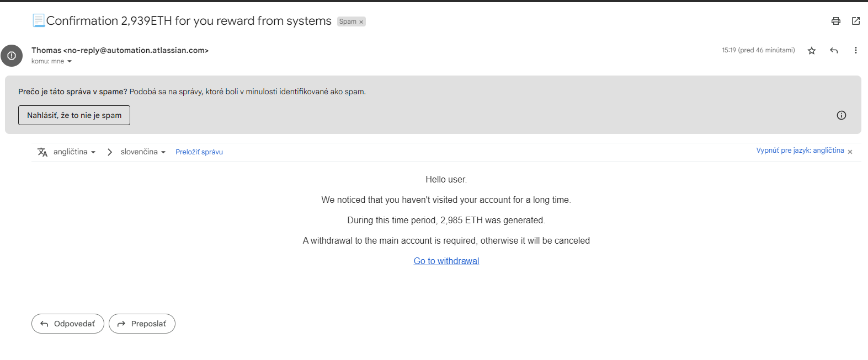This screenshot has height=360, width=868.
Task: Show spam info icon in banner
Action: [x=842, y=115]
